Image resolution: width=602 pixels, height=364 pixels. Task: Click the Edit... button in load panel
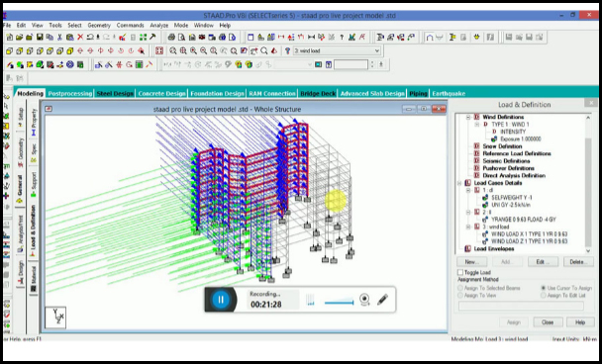pos(543,262)
